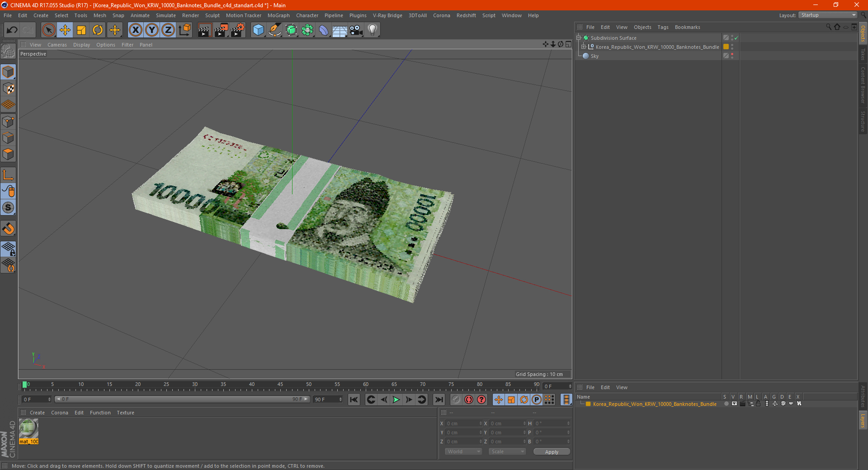The image size is (868, 470).
Task: Add a floor environment object
Action: (x=340, y=30)
